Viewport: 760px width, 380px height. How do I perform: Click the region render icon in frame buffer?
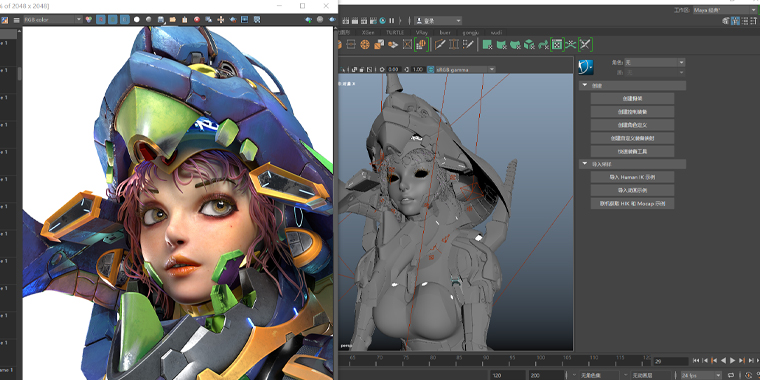coord(233,19)
